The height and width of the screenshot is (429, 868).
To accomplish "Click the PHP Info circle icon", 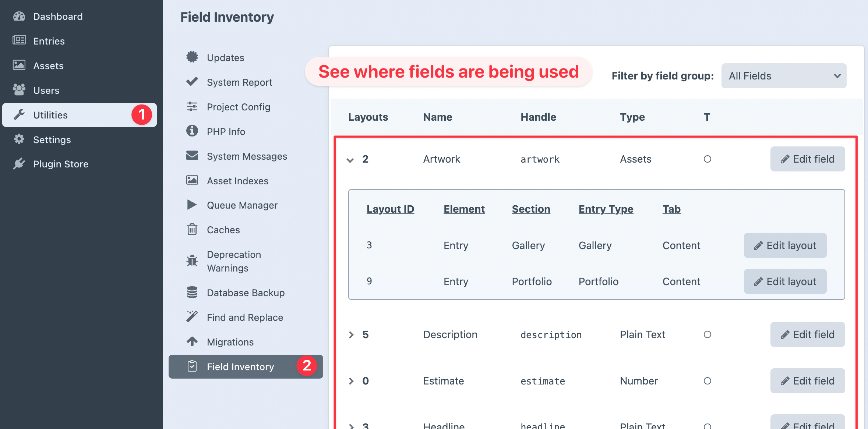I will (x=192, y=131).
